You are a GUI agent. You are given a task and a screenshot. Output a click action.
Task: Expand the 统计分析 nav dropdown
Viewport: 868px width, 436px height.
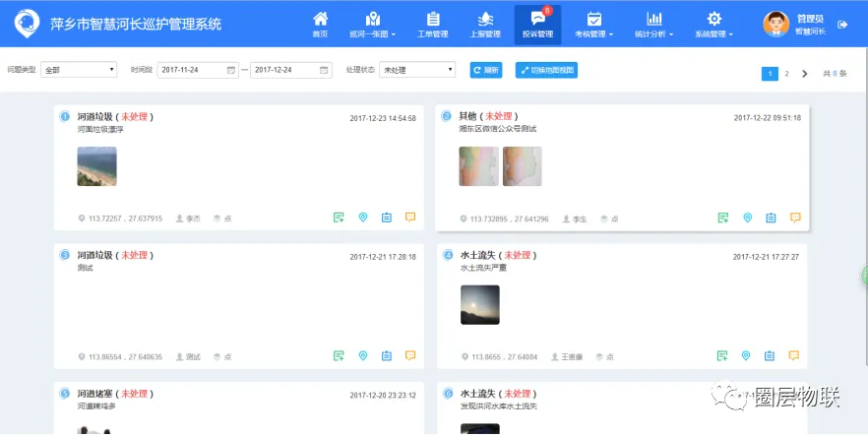coord(653,25)
